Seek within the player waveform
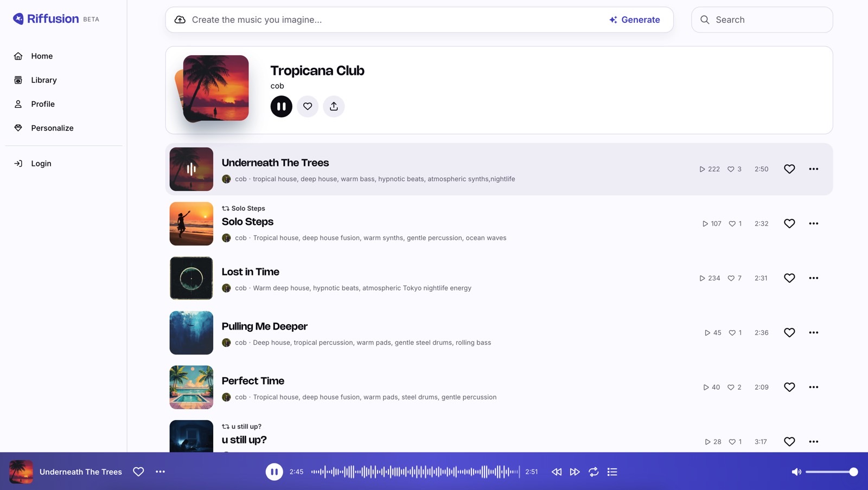This screenshot has width=868, height=490. coord(415,472)
